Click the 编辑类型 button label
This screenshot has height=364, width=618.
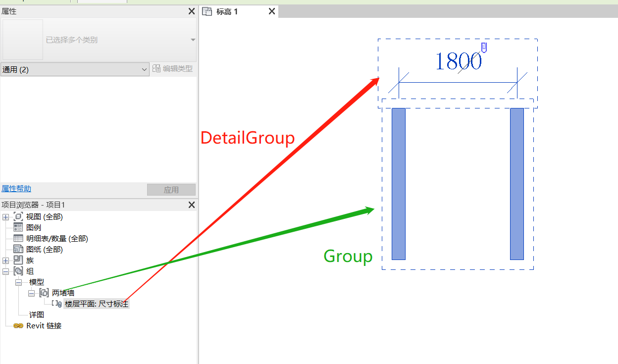(178, 69)
